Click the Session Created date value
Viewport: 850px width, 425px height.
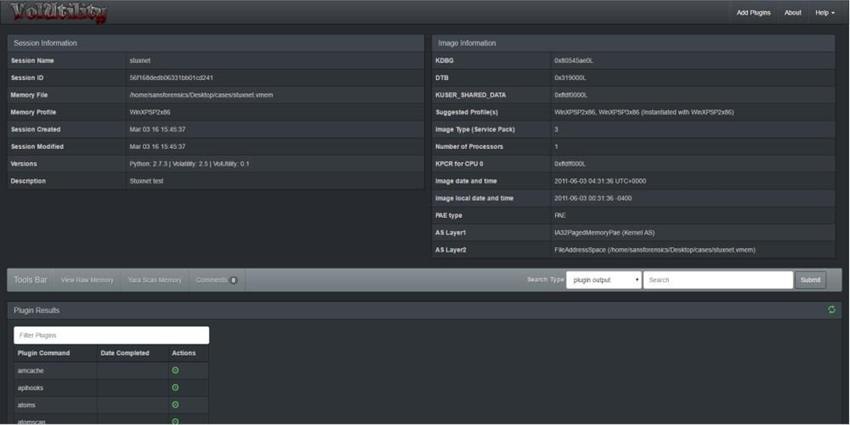(157, 130)
